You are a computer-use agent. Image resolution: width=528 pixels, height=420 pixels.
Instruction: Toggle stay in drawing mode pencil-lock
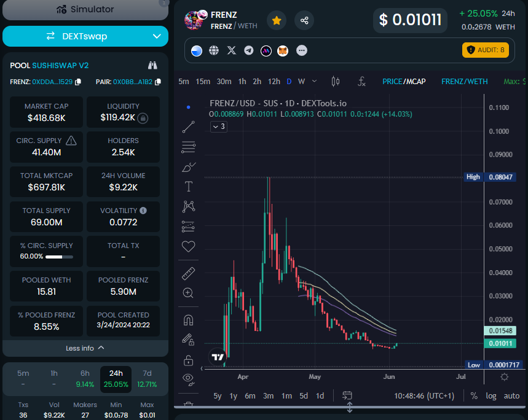click(x=188, y=340)
